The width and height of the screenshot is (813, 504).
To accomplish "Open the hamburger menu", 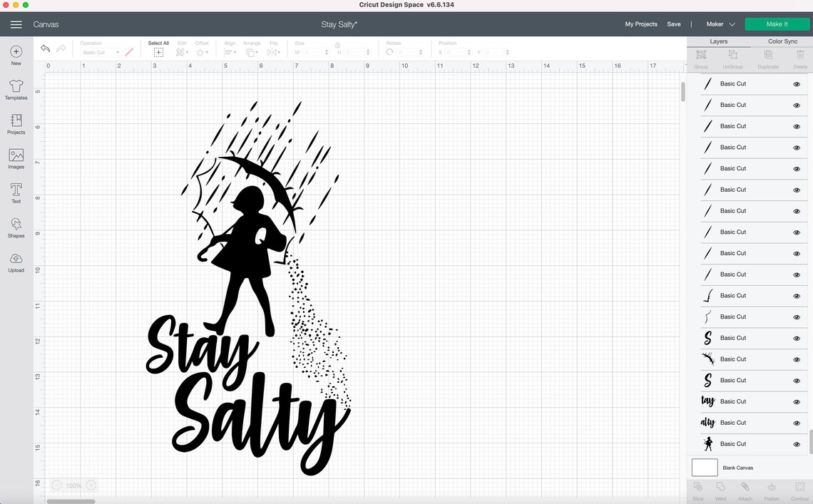I will [x=16, y=24].
